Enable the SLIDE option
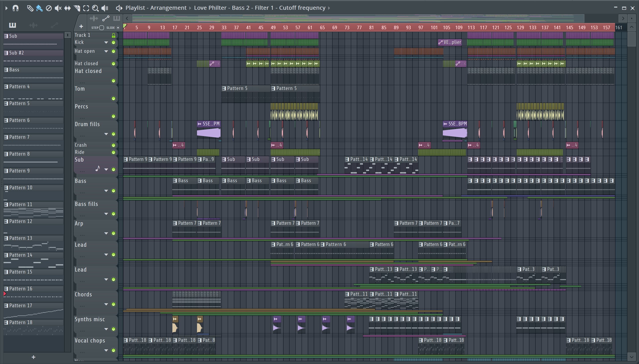This screenshot has width=639, height=364. point(118,27)
